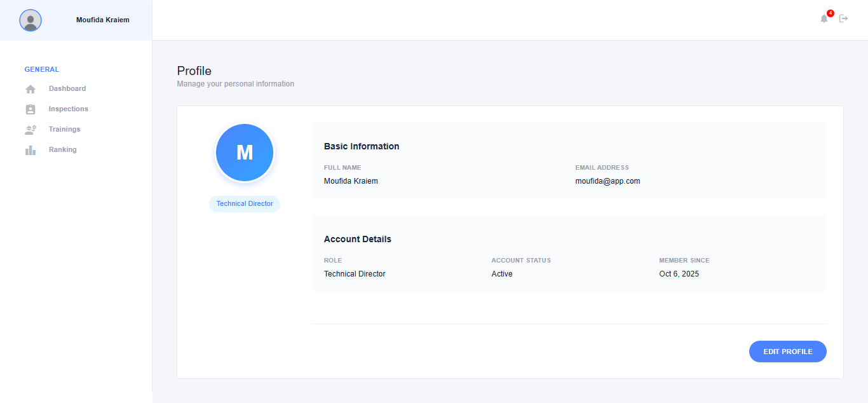Click the Member Since date Oct 6, 2025
Viewport: 868px width, 403px height.
tap(679, 274)
